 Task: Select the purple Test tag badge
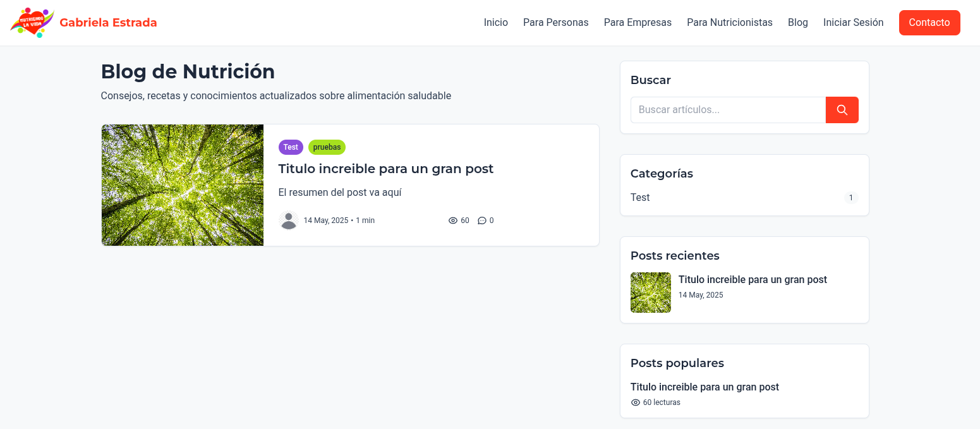click(291, 147)
